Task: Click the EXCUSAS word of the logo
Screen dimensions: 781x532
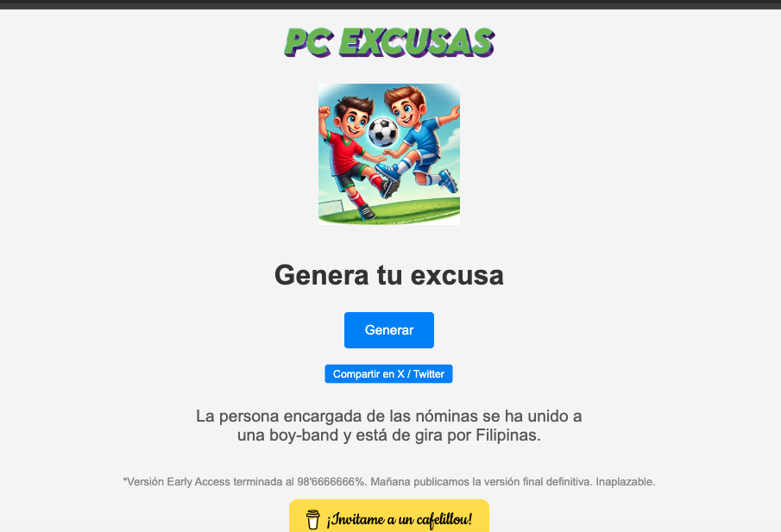Action: pyautogui.click(x=417, y=41)
